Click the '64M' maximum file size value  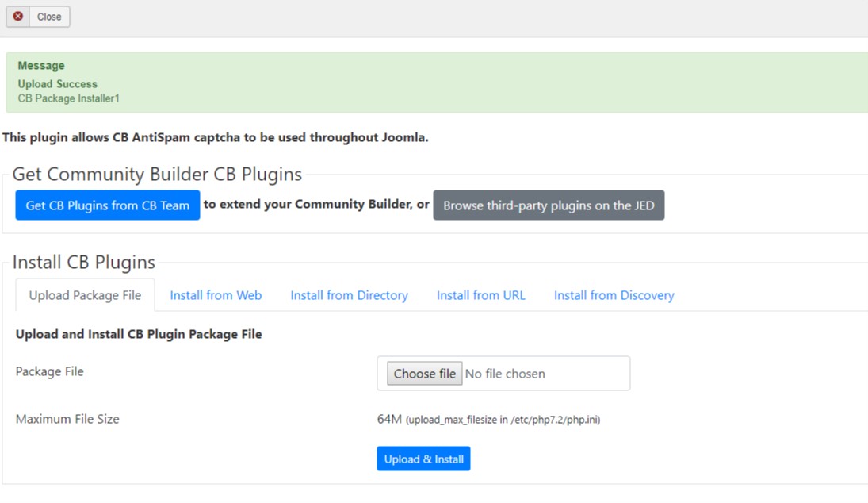(389, 419)
